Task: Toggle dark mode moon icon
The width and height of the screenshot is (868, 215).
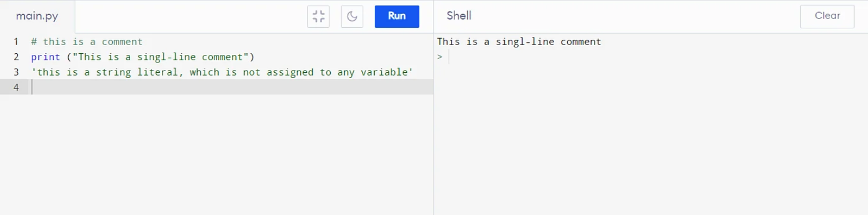Action: coord(352,16)
